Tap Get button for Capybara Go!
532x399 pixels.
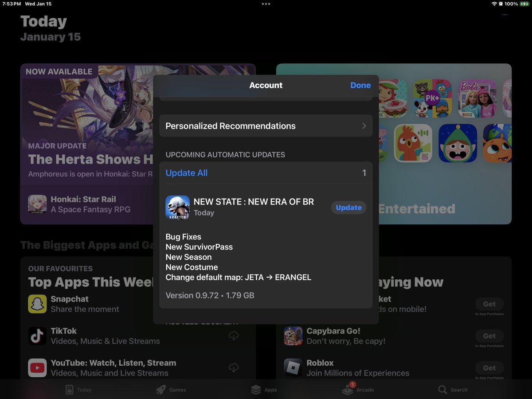tap(489, 336)
